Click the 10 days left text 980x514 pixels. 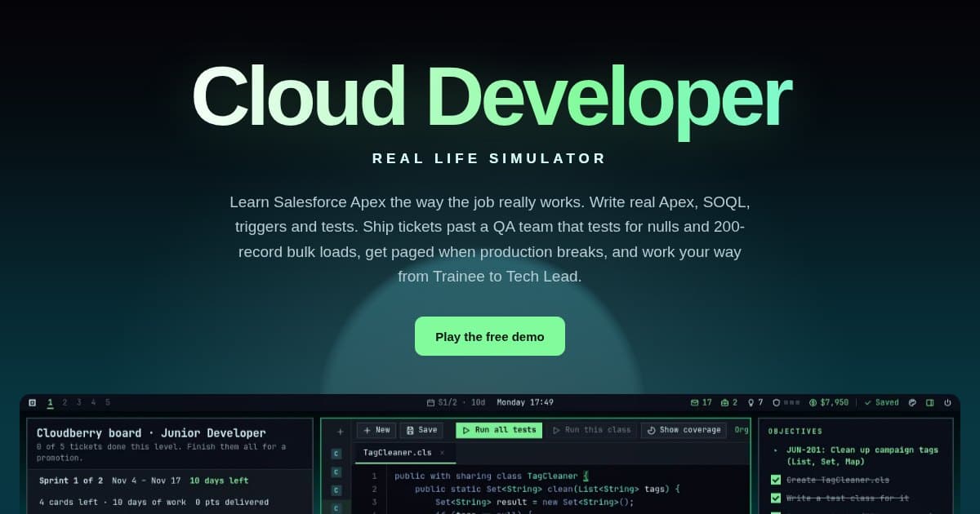click(x=219, y=481)
